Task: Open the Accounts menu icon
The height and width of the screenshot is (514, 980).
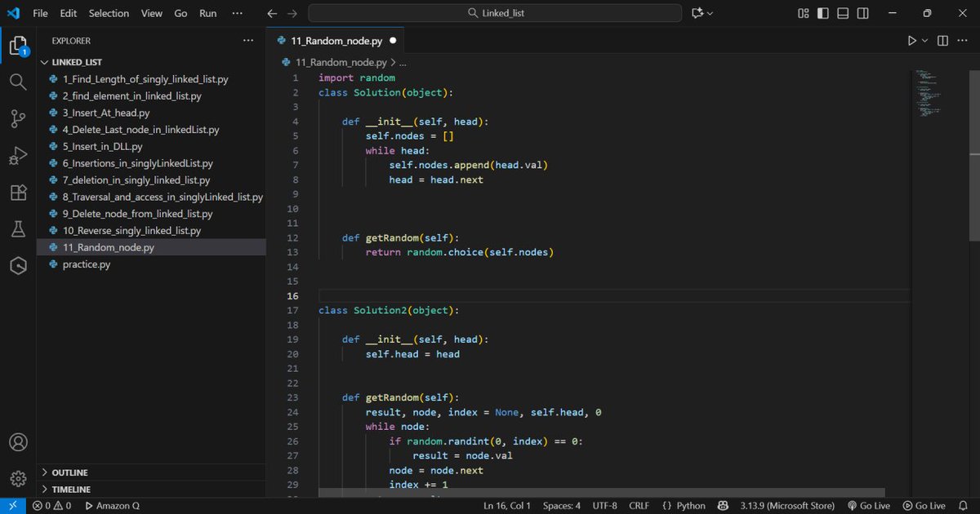Action: click(x=18, y=442)
